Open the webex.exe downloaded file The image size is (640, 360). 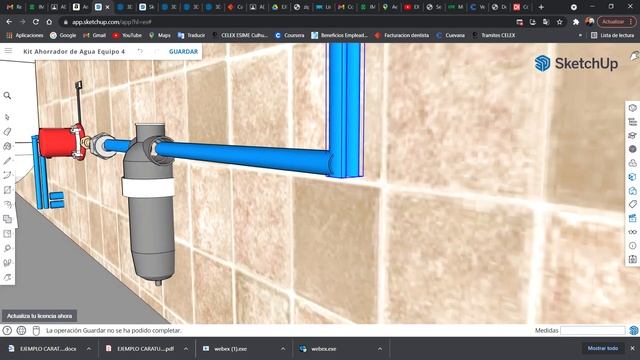(318, 349)
